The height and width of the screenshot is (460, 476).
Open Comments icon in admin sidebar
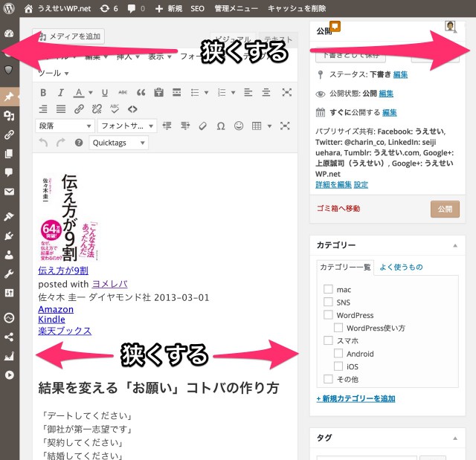pos(9,172)
